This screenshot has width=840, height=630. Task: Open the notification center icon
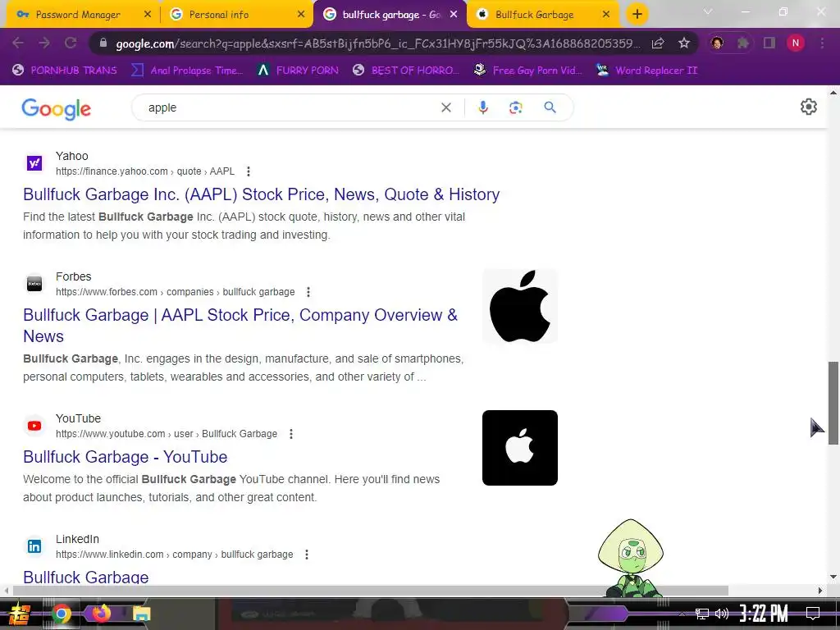point(813,614)
